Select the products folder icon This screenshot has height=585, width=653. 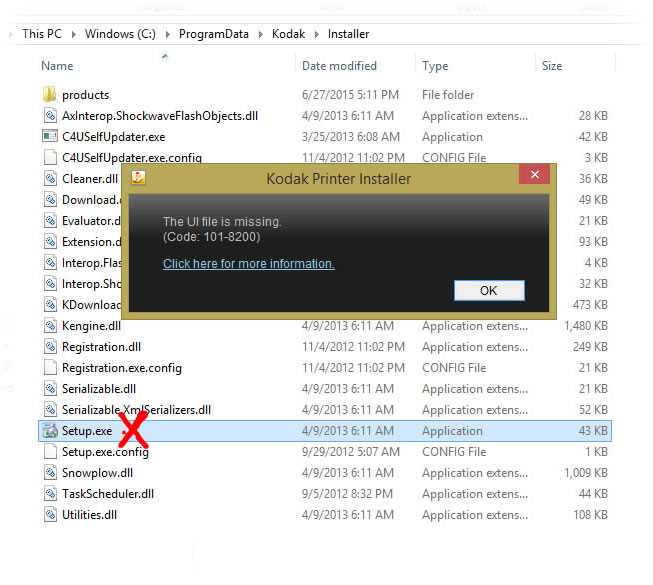pyautogui.click(x=50, y=95)
